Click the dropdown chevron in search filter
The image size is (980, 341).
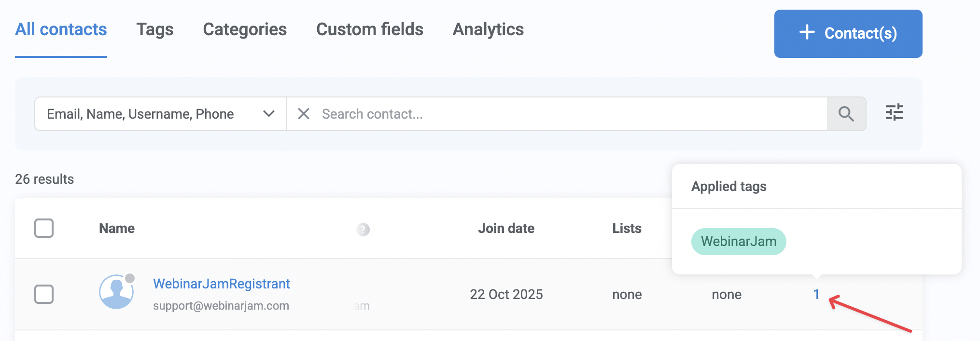tap(269, 114)
